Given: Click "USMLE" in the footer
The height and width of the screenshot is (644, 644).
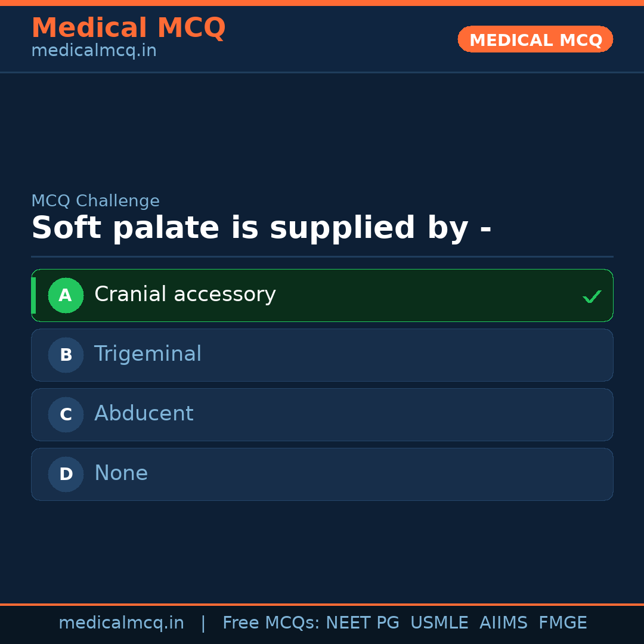Looking at the screenshot, I should [x=439, y=623].
